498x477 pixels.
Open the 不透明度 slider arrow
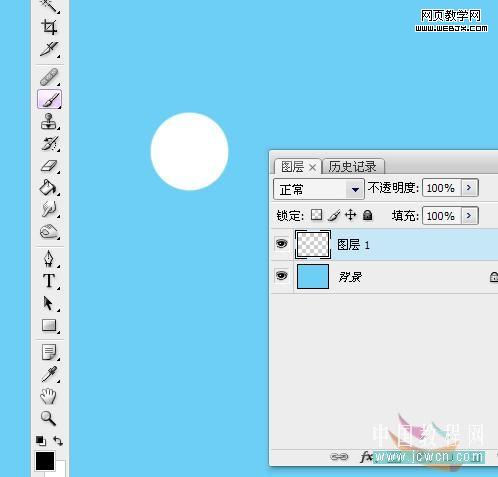pyautogui.click(x=470, y=188)
